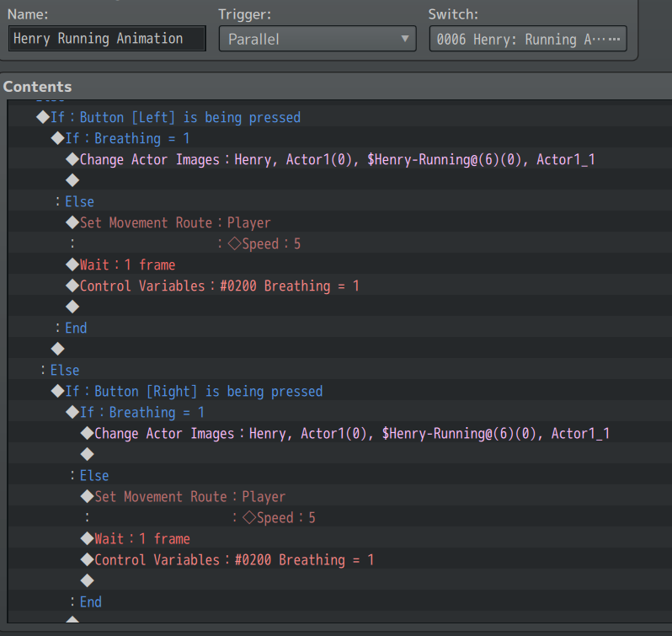Select 'If : Breathing = 1' under Button [Right]

coord(340,412)
